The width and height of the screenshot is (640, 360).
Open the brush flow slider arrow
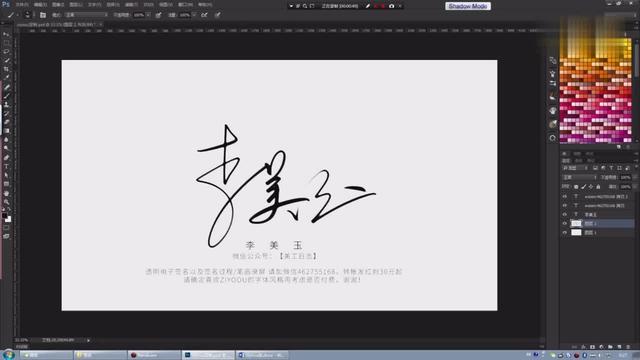(x=194, y=15)
